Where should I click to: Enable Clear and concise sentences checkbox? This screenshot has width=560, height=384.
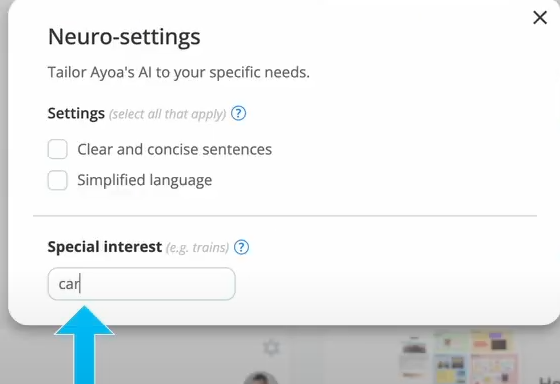58,149
